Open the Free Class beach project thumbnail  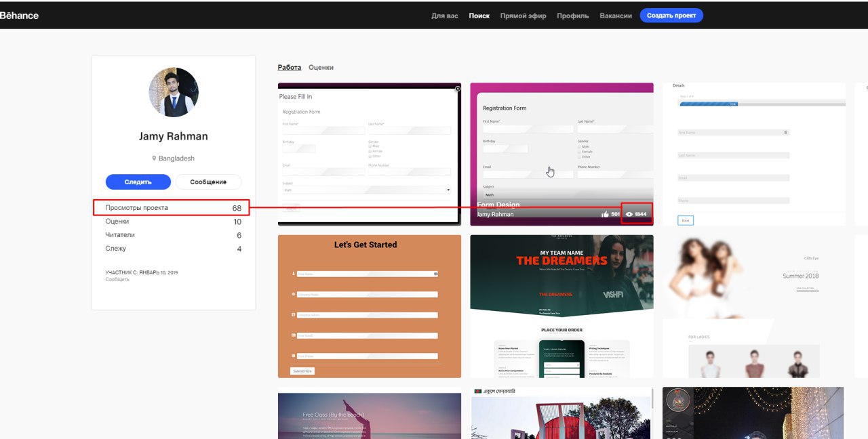coord(370,413)
